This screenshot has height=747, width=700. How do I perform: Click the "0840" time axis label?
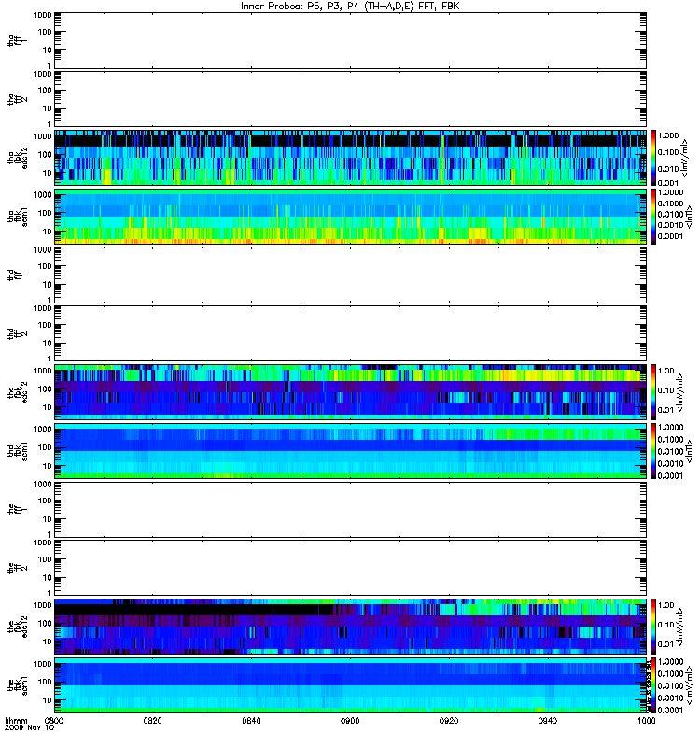pyautogui.click(x=251, y=720)
